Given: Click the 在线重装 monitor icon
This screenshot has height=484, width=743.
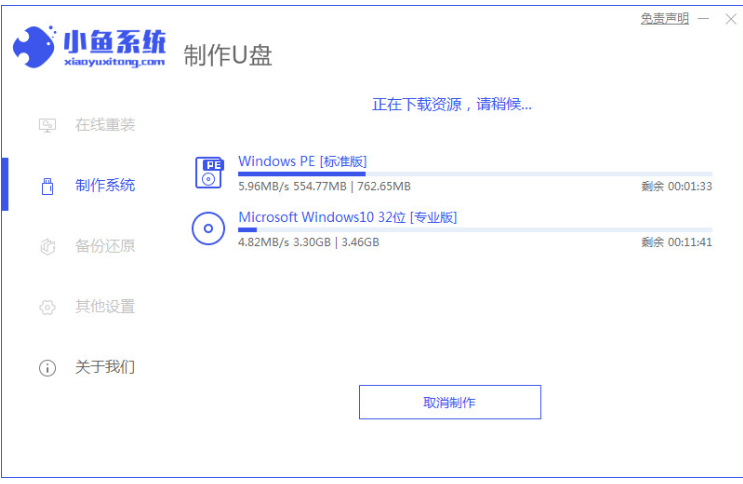Looking at the screenshot, I should pos(47,125).
